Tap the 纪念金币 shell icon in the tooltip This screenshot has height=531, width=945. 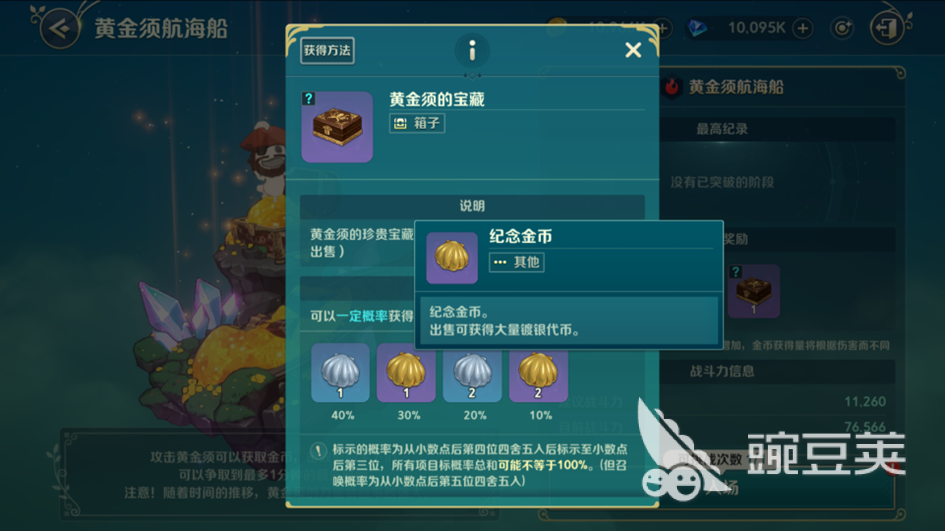pyautogui.click(x=452, y=258)
